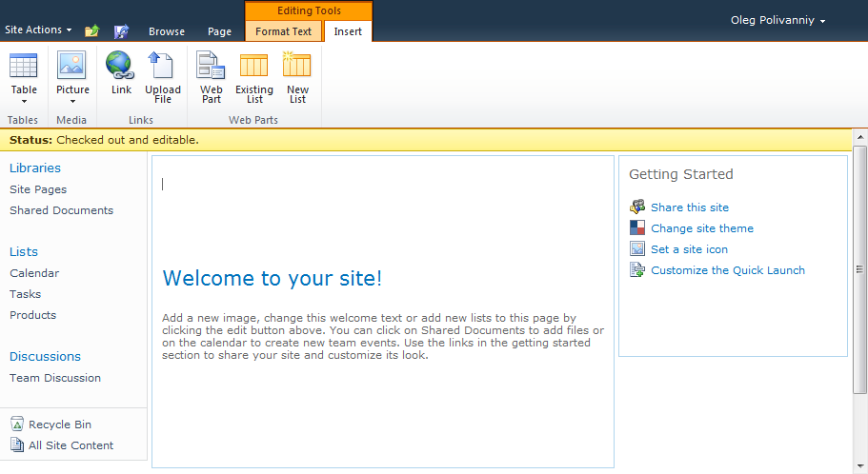Viewport: 868px width, 474px height.
Task: Select the Insert ribbon tab
Action: 348,31
